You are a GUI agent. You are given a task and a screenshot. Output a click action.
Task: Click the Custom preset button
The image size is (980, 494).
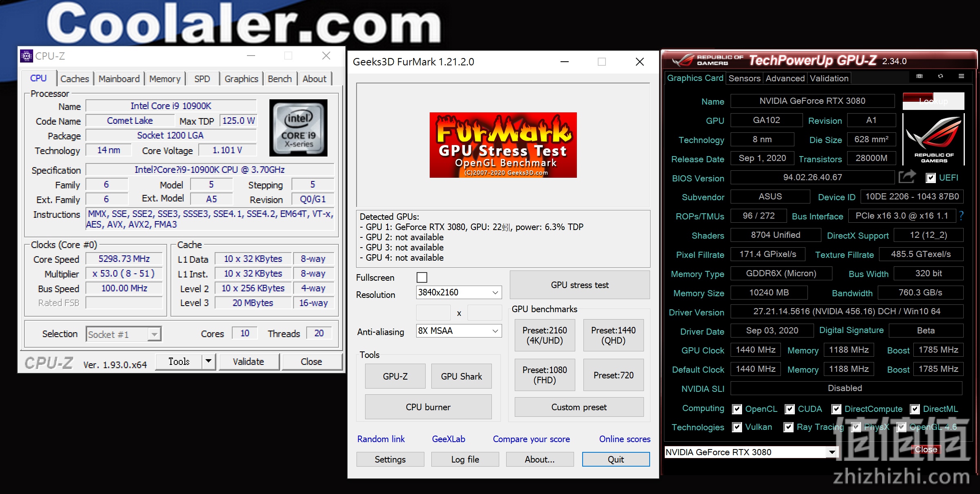(579, 407)
